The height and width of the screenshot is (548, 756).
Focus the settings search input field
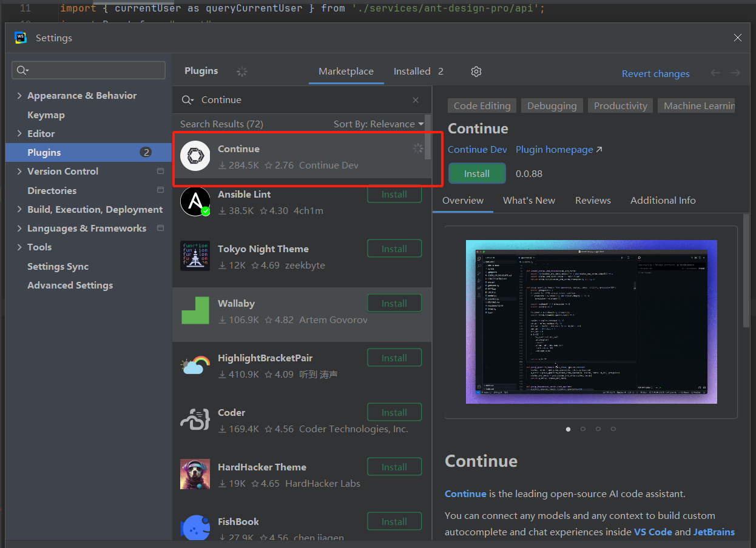tap(89, 70)
